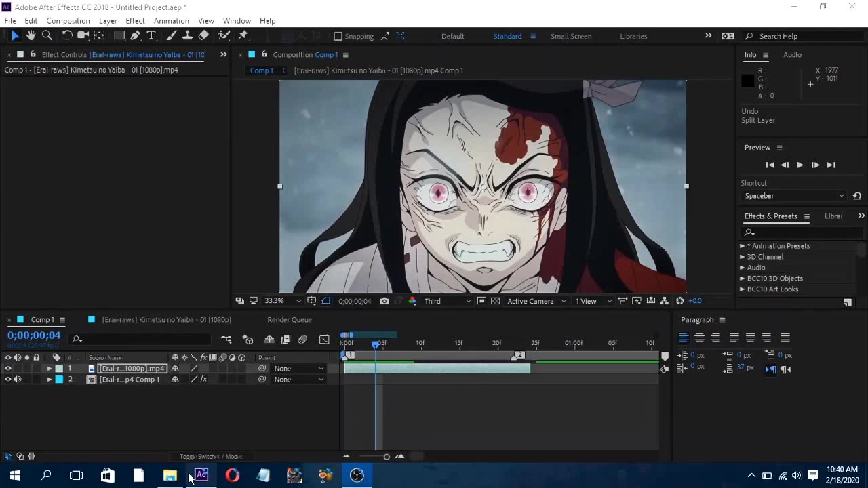868x488 pixels.
Task: Jump to first frame in Preview
Action: coord(770,165)
